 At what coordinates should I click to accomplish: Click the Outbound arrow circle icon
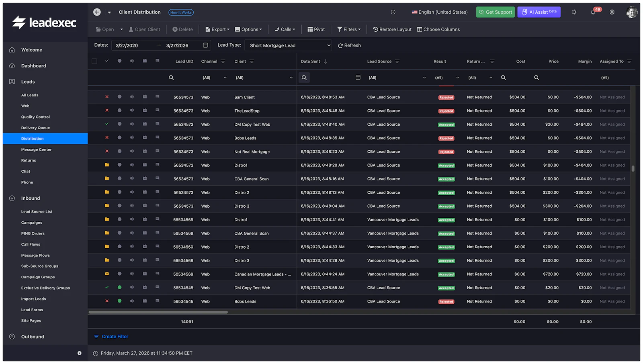[12, 337]
